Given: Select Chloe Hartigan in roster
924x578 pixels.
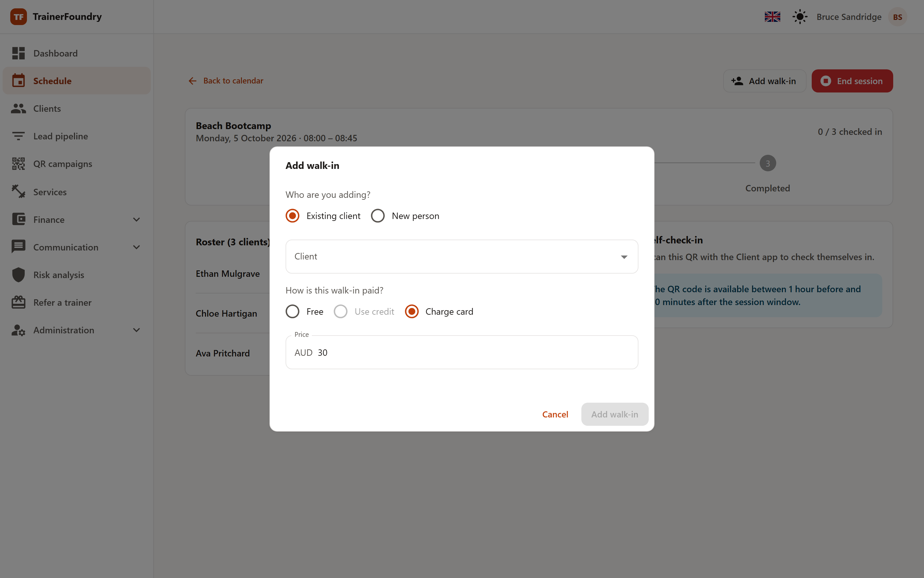Looking at the screenshot, I should pos(226,313).
